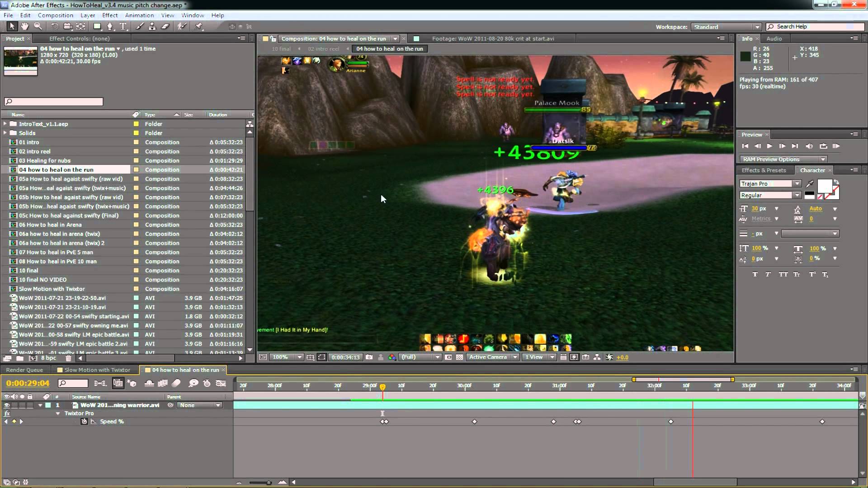This screenshot has width=868, height=488.
Task: Enable motion blur button in timeline
Action: [x=176, y=383]
